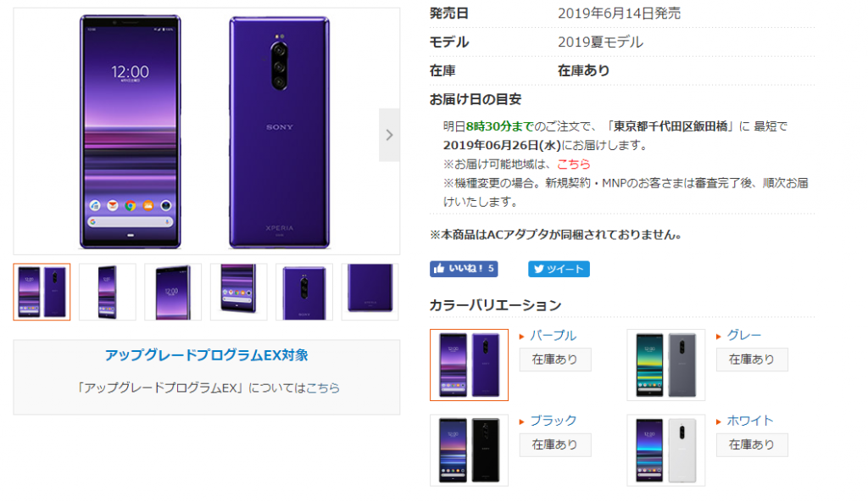Screen dimensions: 868x502
Task: Open the グレー color link
Action: tap(744, 335)
